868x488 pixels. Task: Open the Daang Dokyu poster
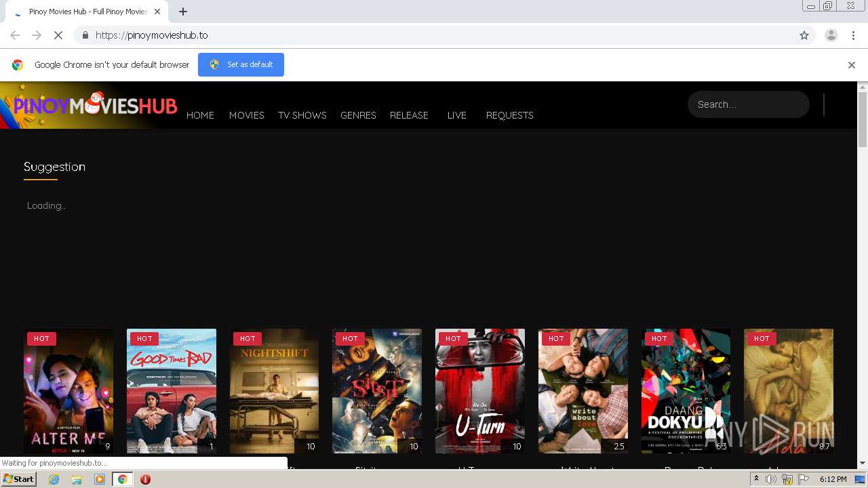(686, 391)
